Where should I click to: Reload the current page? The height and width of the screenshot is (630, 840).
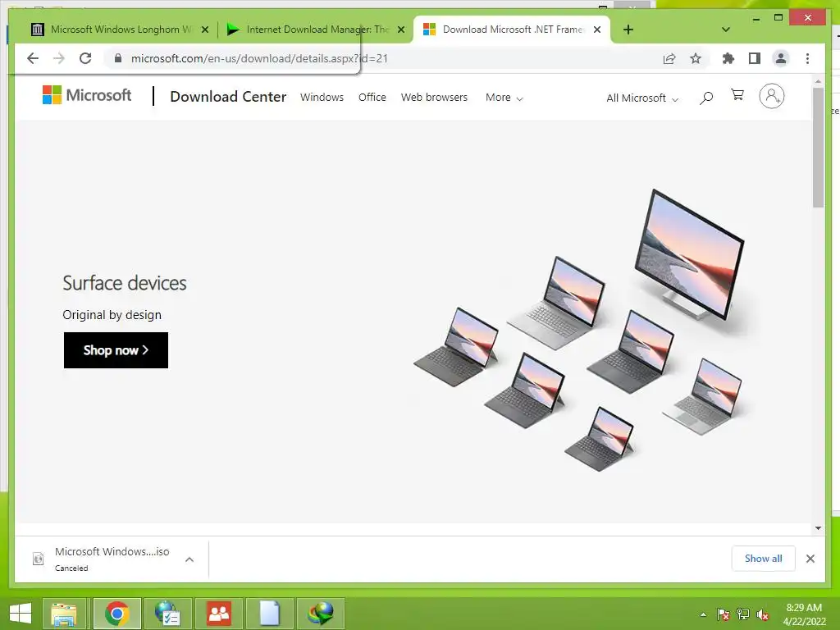tap(85, 58)
